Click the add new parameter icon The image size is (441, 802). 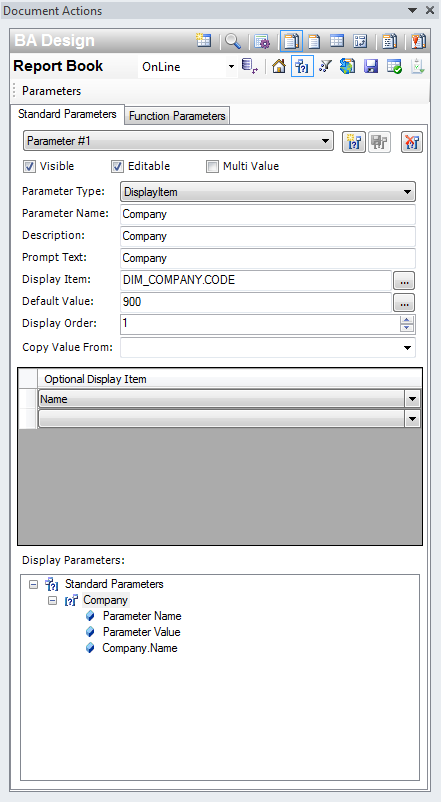(354, 142)
